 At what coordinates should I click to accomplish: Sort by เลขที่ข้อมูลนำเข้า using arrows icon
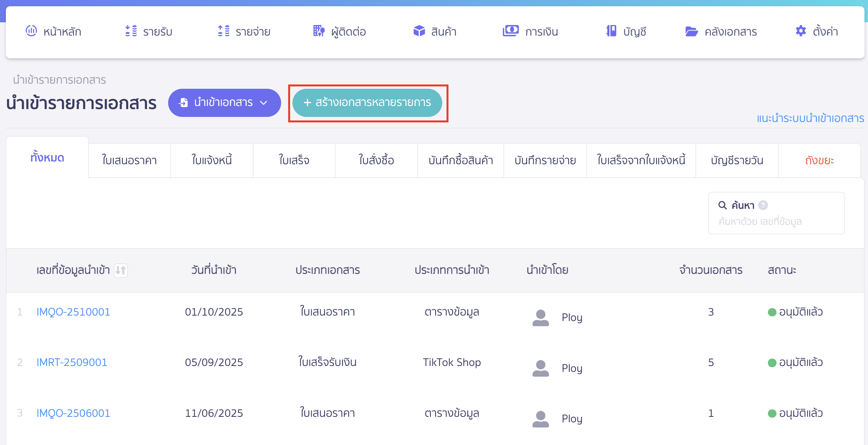121,270
